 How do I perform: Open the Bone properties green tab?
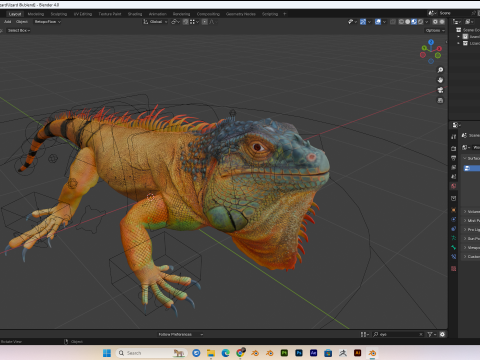(454, 247)
